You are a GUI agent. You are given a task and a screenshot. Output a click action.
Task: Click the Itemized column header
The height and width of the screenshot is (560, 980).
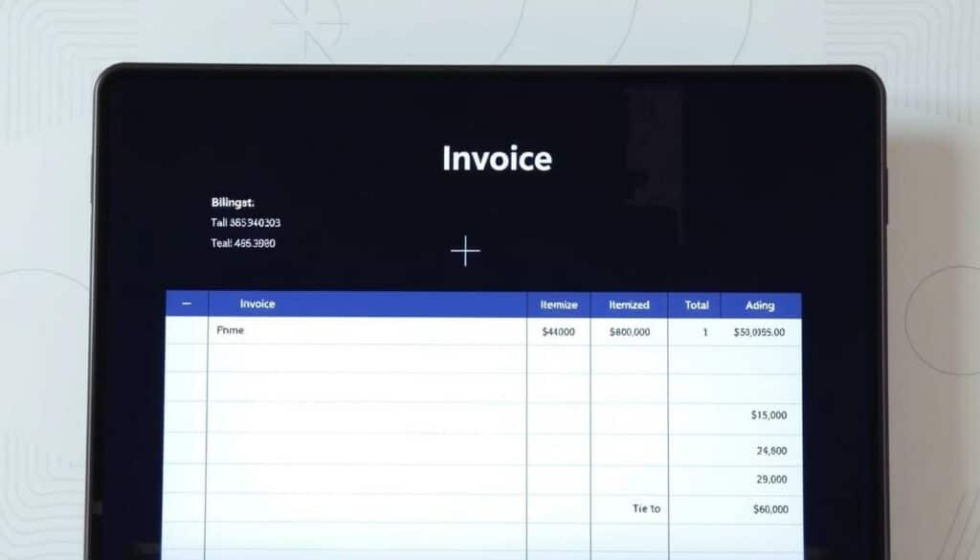629,305
